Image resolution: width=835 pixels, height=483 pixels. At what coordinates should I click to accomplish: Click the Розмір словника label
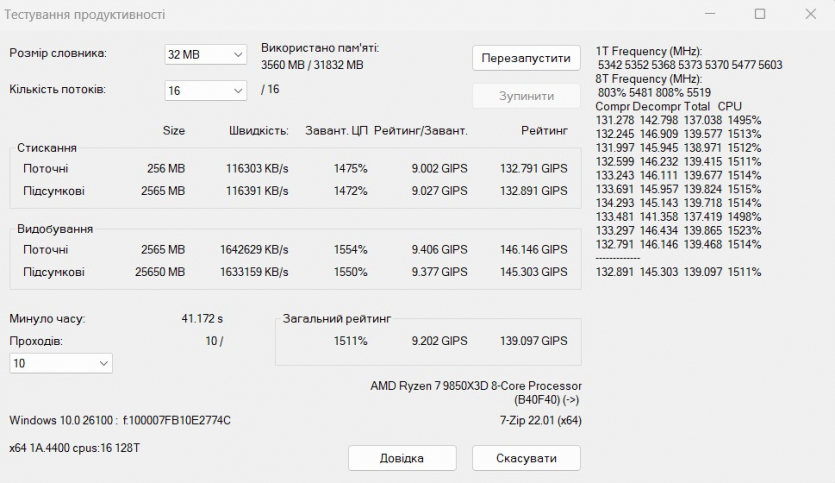click(58, 53)
